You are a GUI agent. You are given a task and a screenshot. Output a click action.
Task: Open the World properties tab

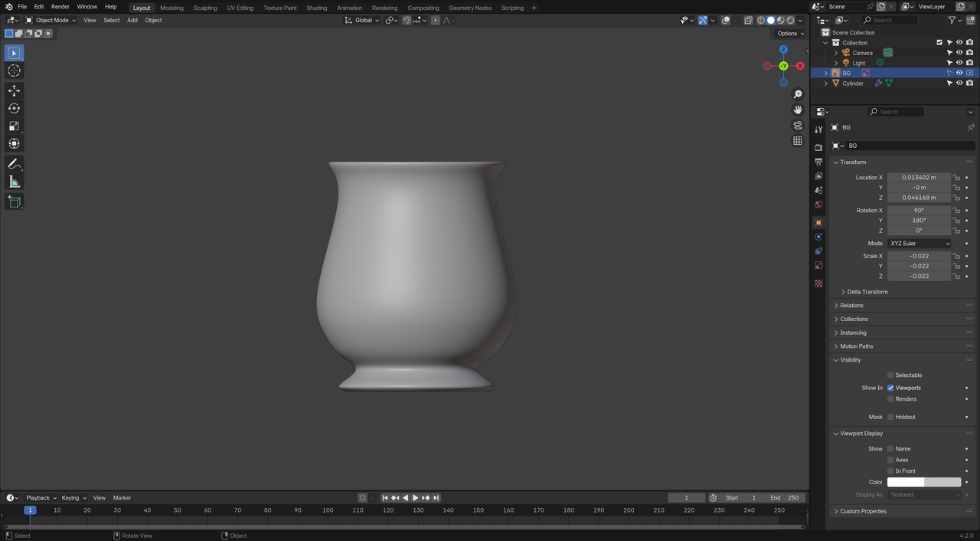(x=818, y=205)
